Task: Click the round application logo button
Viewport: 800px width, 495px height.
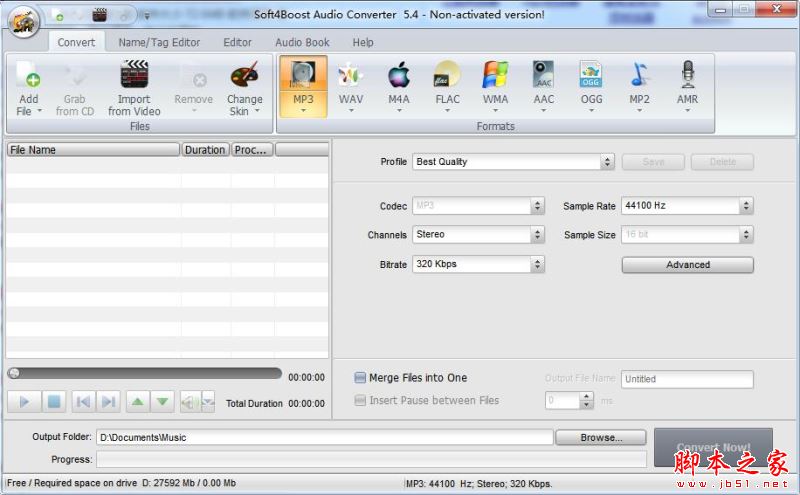Action: (x=24, y=21)
